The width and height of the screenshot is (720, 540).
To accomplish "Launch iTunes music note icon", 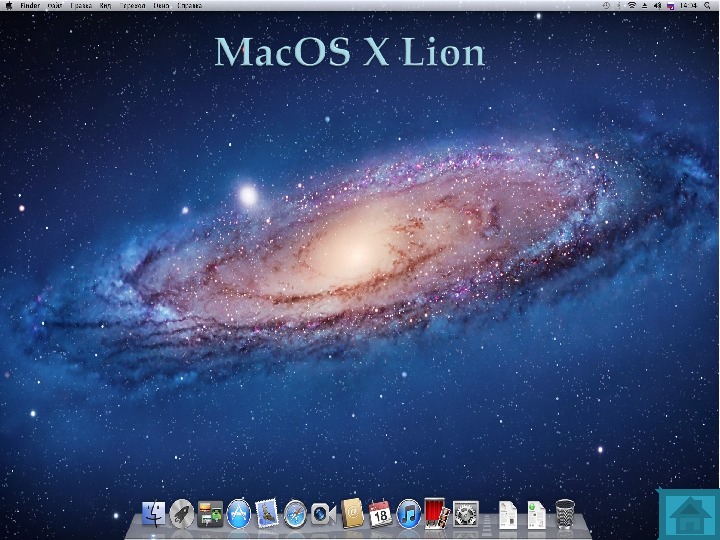I will click(x=409, y=513).
